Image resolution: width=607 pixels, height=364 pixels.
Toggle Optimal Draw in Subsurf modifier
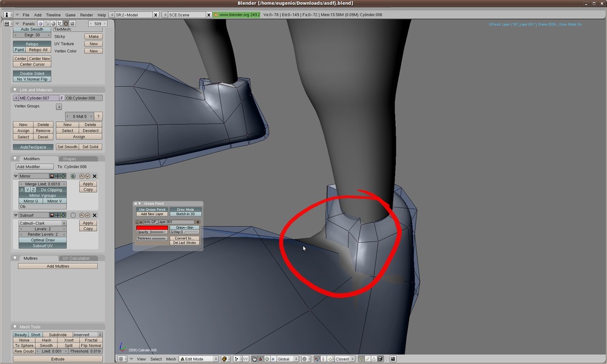tap(42, 240)
